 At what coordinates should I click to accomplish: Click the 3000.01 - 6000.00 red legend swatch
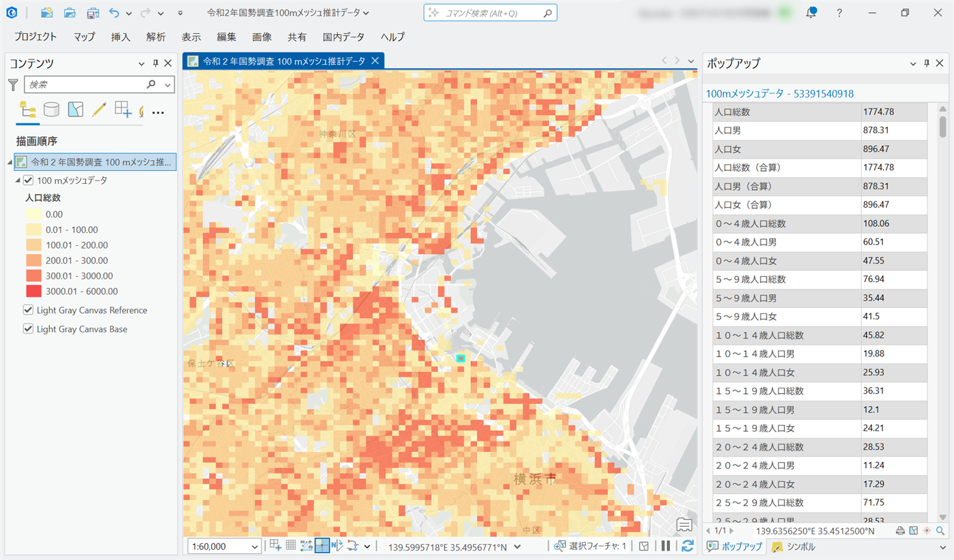click(33, 292)
